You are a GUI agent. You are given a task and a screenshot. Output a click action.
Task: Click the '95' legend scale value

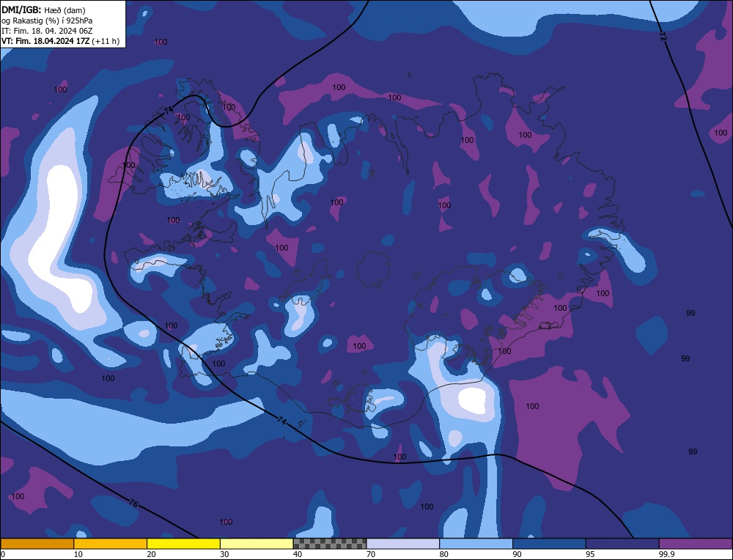(590, 554)
